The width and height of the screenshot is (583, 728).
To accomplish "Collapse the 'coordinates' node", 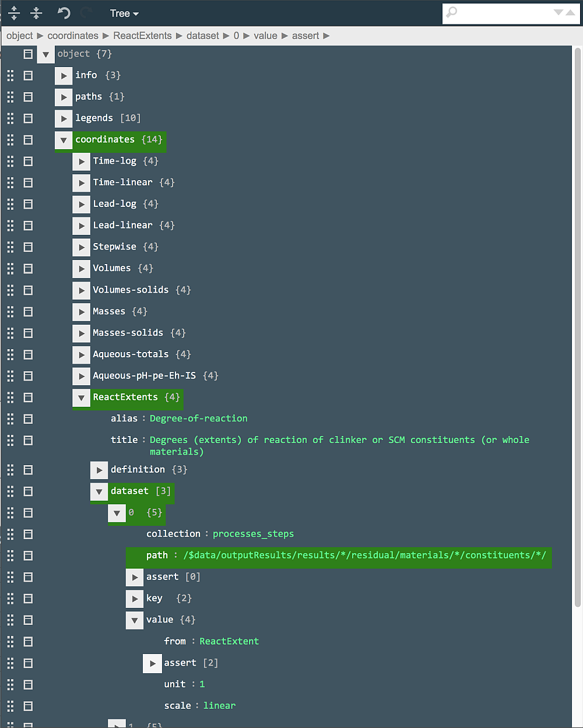I will coord(63,140).
